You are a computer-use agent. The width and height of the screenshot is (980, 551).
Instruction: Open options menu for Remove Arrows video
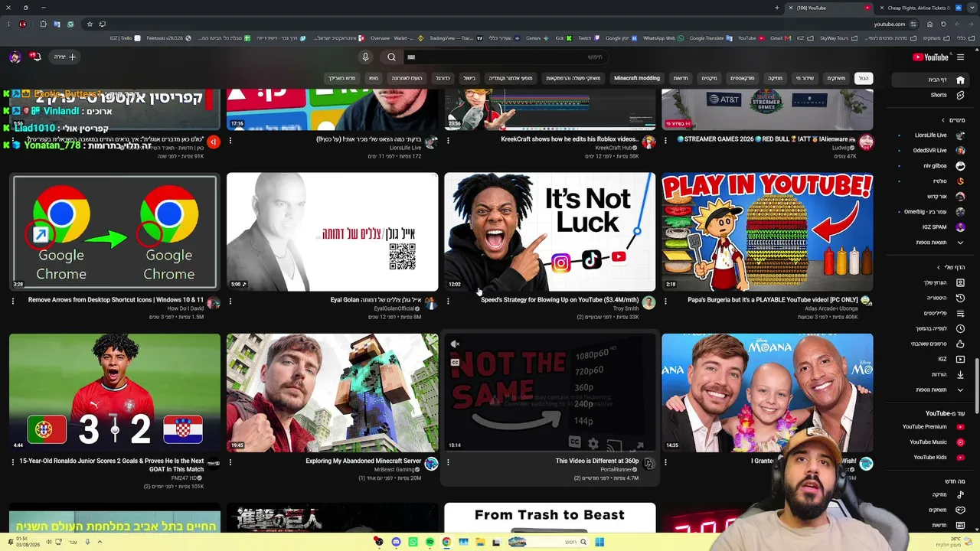coord(13,301)
